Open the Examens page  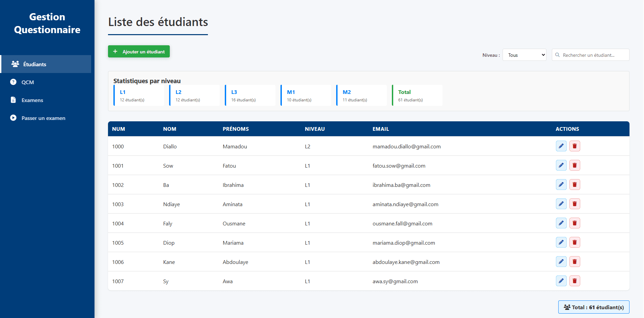tap(46, 100)
